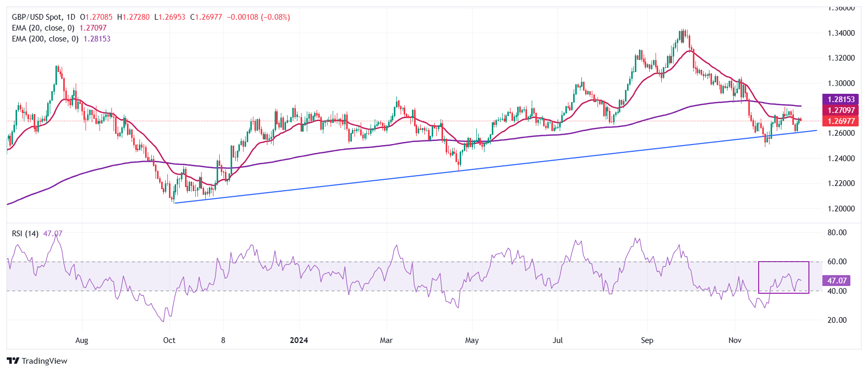The image size is (868, 372).
Task: Click the Sep label on time axis
Action: (647, 340)
